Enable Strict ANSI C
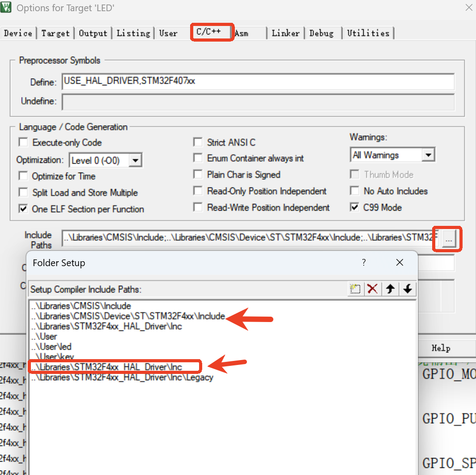 (198, 142)
